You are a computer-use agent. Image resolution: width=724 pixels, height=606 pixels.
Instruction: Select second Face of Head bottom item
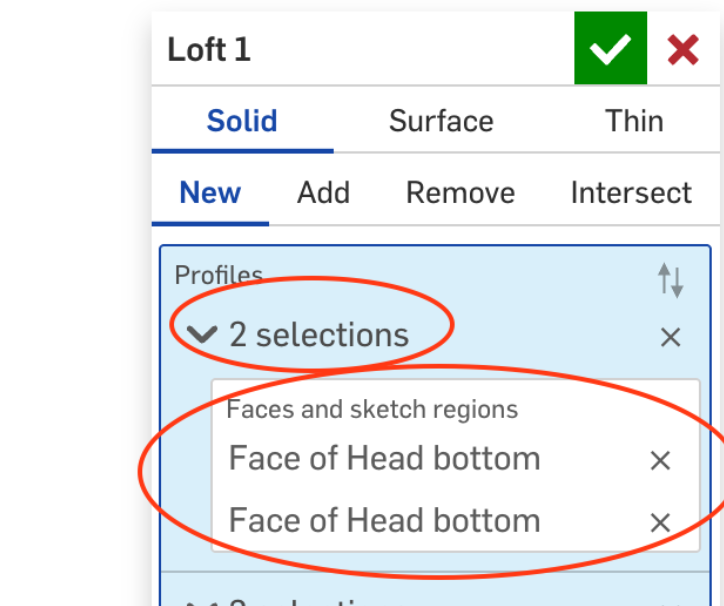click(384, 521)
